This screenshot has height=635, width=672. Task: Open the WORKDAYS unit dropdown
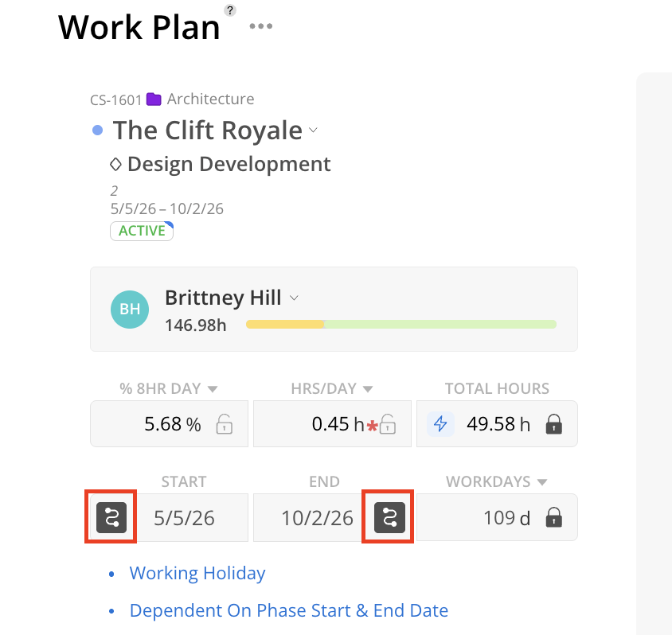coord(542,482)
